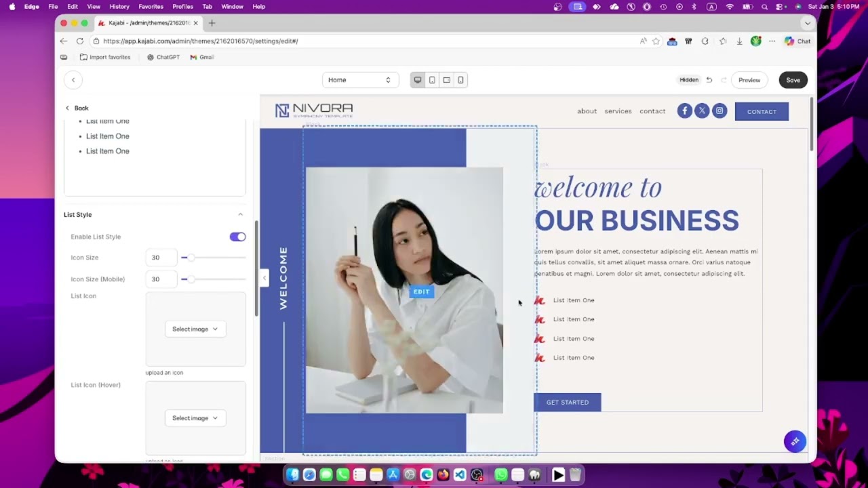Switch to mobile phone preview icon
The height and width of the screenshot is (488, 868).
coord(460,80)
